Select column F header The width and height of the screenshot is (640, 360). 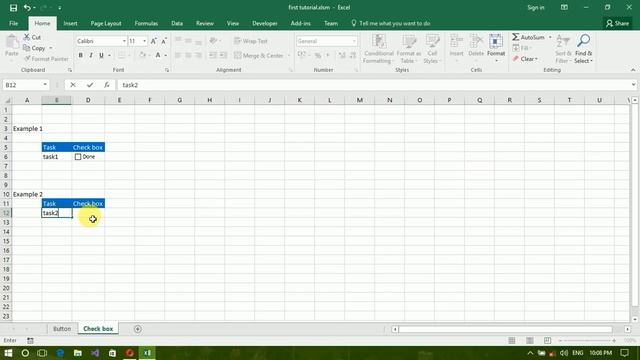click(149, 100)
